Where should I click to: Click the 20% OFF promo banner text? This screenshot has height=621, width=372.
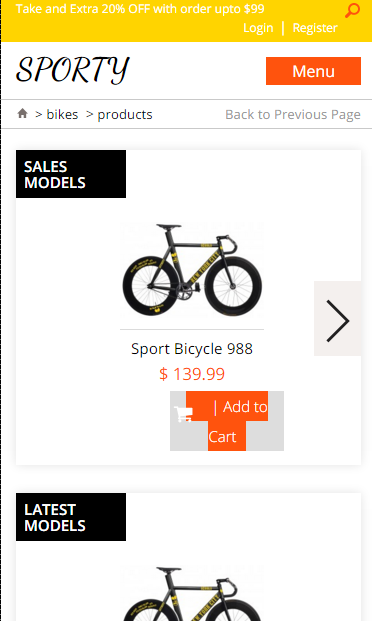(140, 9)
